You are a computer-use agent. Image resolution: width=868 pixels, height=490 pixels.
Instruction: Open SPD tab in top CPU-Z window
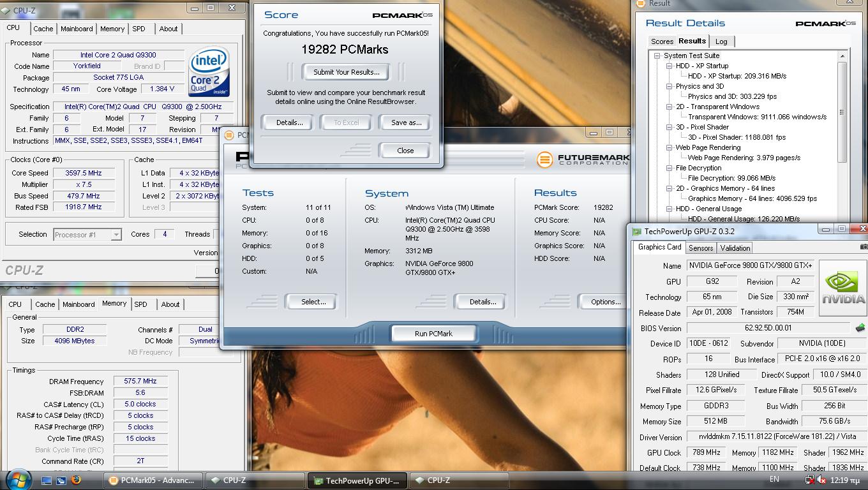tap(138, 29)
